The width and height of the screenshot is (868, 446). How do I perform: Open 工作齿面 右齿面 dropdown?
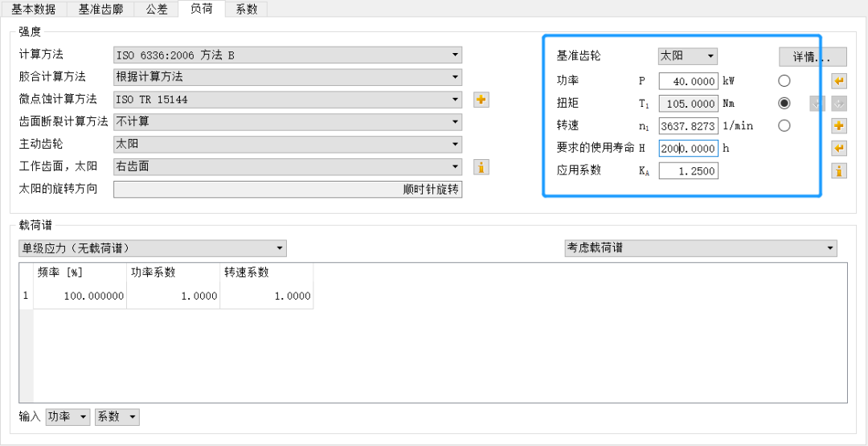287,166
